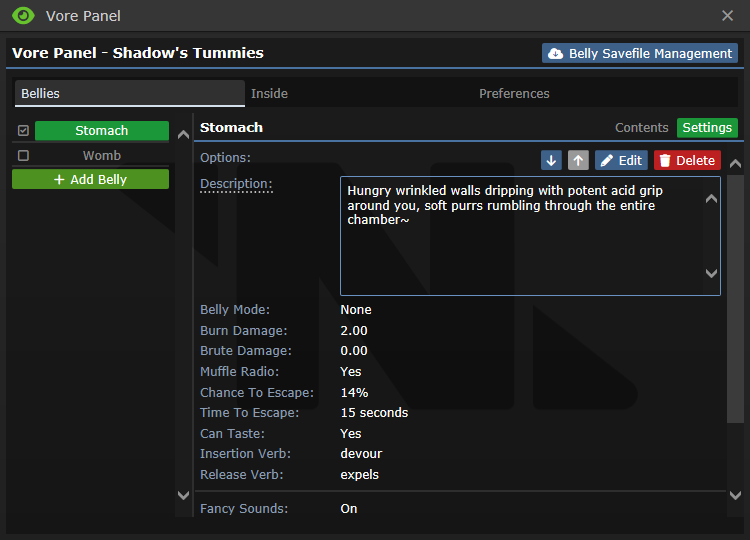750x540 pixels.
Task: Click the Brute Damage value 0.00
Action: coord(354,351)
